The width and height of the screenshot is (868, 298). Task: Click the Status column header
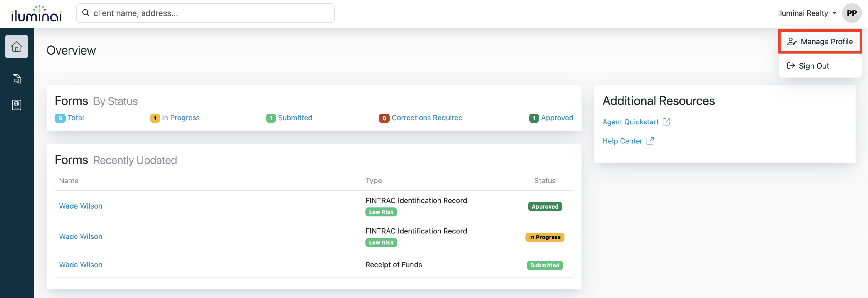point(545,181)
